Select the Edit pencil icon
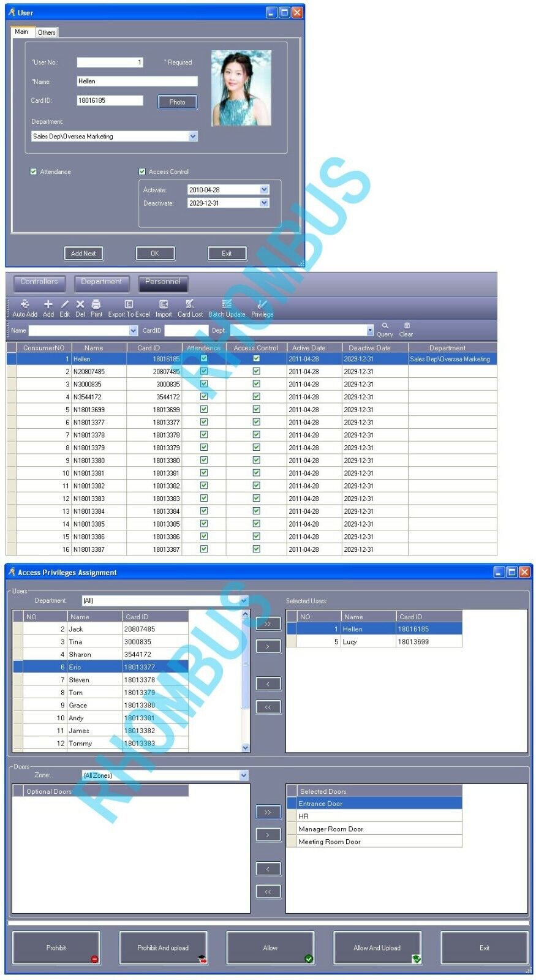The image size is (536, 980). [x=64, y=304]
